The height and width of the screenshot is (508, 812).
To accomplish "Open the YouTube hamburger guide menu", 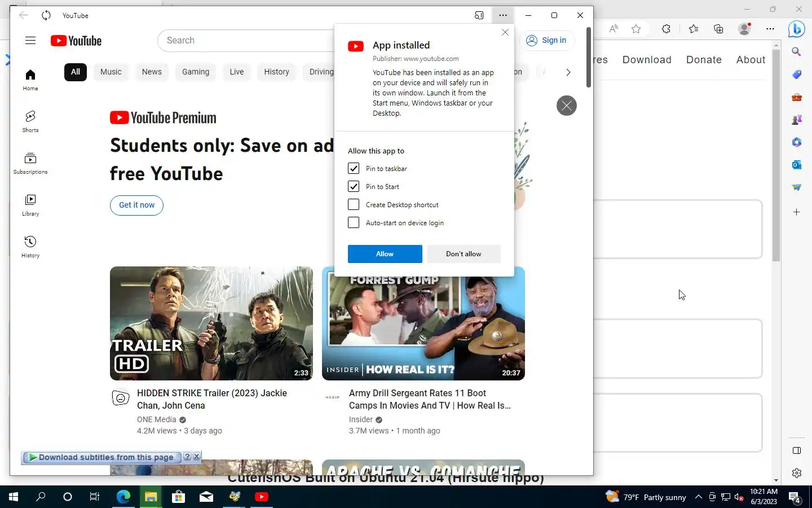I will pyautogui.click(x=30, y=41).
